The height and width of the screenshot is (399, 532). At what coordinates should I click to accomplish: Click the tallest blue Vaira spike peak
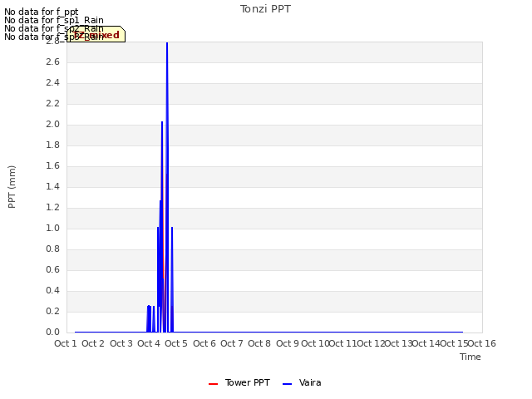pyautogui.click(x=167, y=43)
